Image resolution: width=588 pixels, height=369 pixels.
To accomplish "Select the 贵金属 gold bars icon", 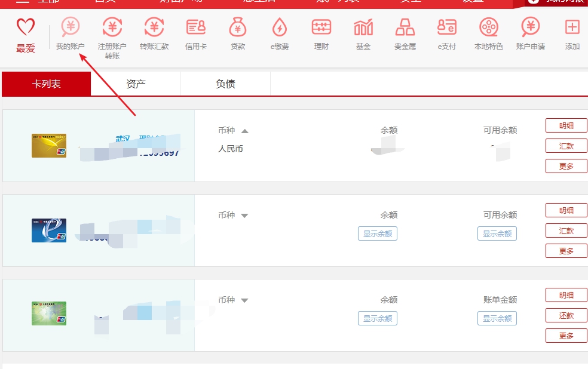I will click(405, 33).
